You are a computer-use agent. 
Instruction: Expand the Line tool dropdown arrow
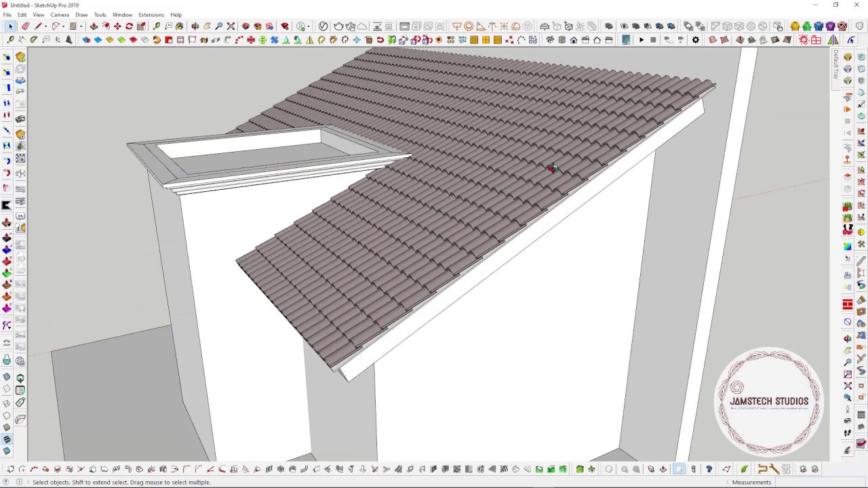(45, 26)
